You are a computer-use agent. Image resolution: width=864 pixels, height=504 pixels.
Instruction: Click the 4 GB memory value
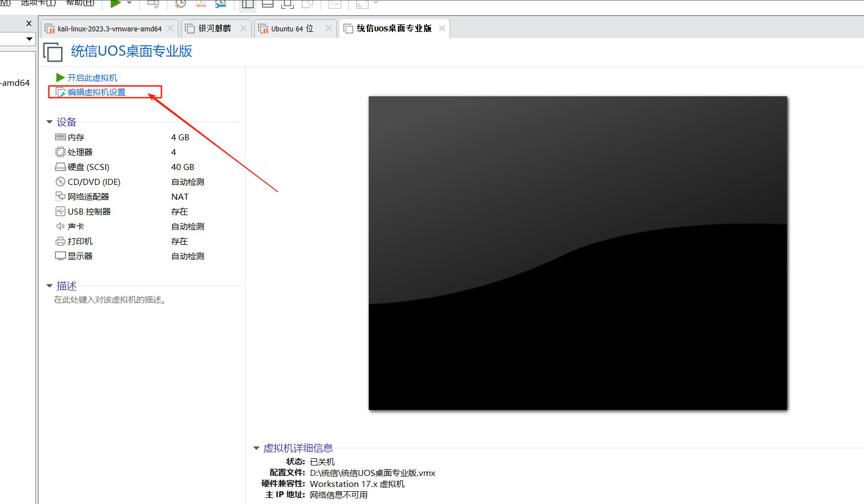pos(180,138)
